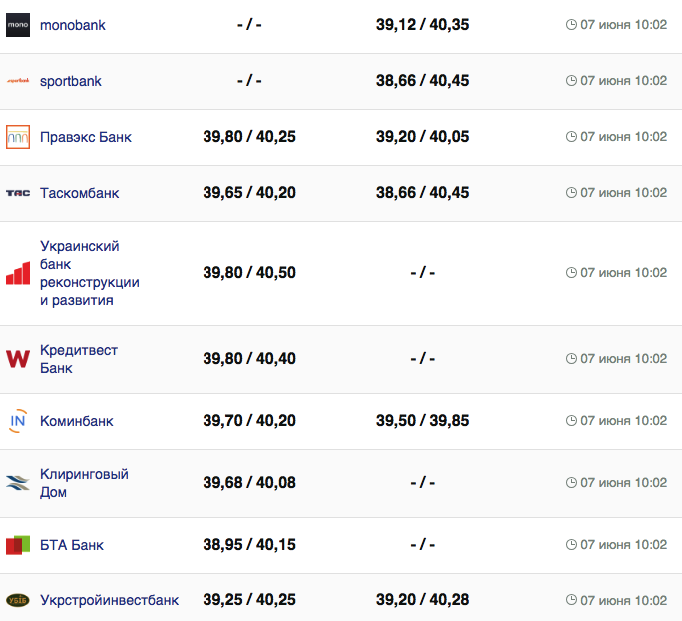
Task: Follow the Кредитвест Банк link
Action: [x=79, y=359]
